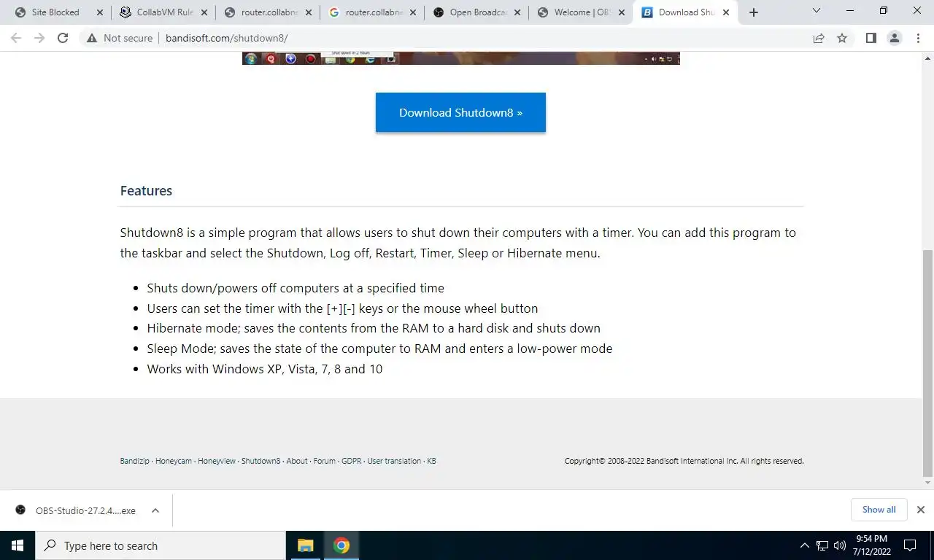934x560 pixels.
Task: Open the Forum footer link
Action: [x=325, y=461]
